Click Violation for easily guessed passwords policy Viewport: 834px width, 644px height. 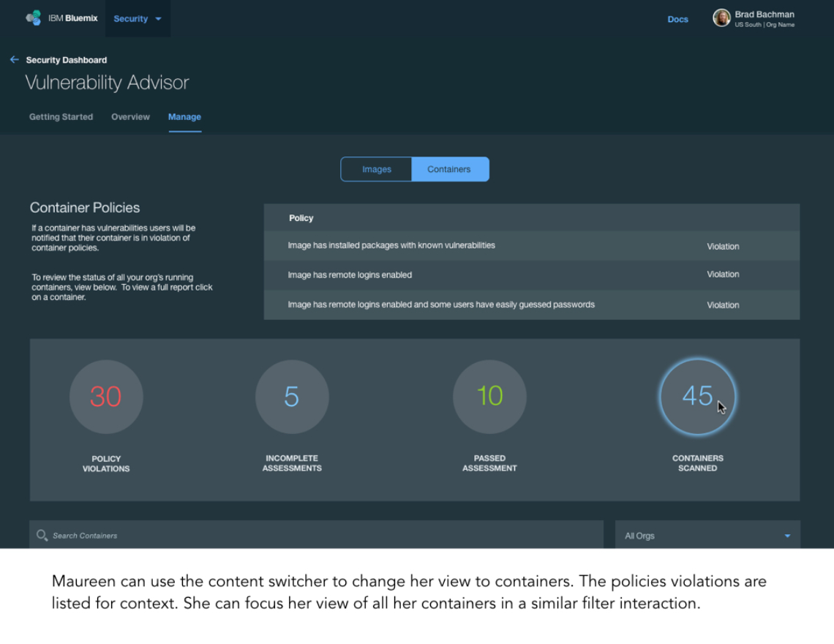[723, 305]
